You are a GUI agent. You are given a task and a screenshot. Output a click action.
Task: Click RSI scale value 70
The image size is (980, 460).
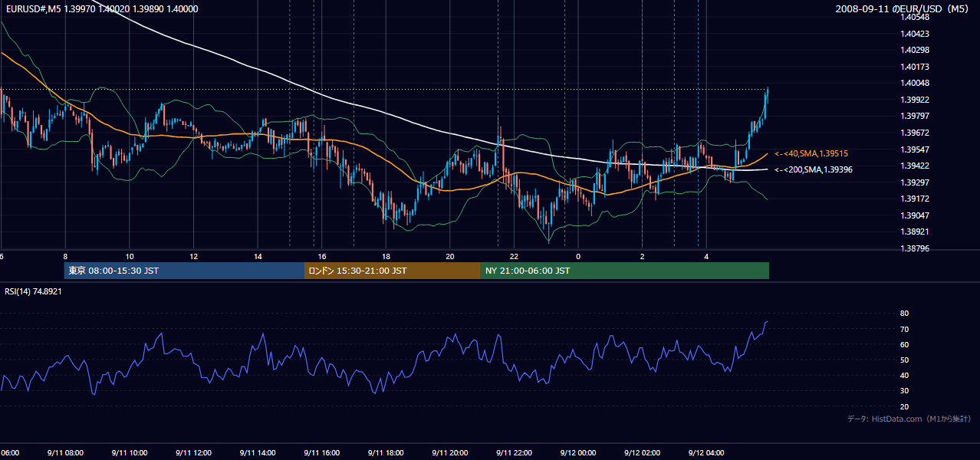pyautogui.click(x=905, y=329)
